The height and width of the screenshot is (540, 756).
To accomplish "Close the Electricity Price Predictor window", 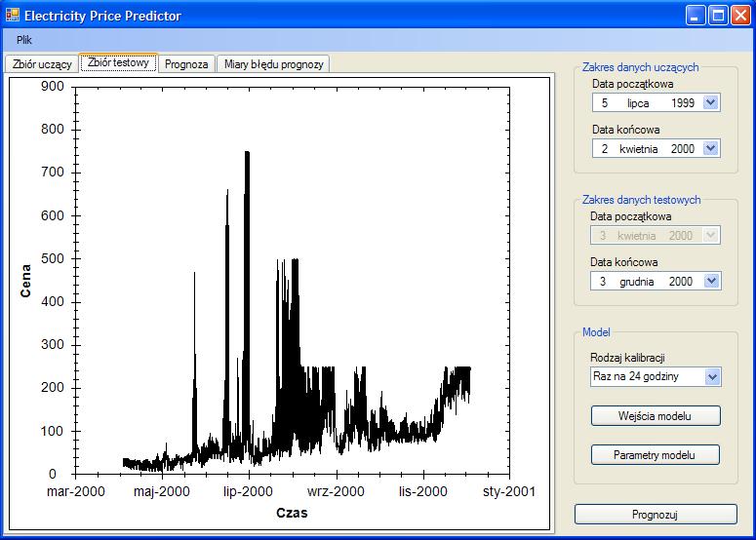I will tap(740, 16).
